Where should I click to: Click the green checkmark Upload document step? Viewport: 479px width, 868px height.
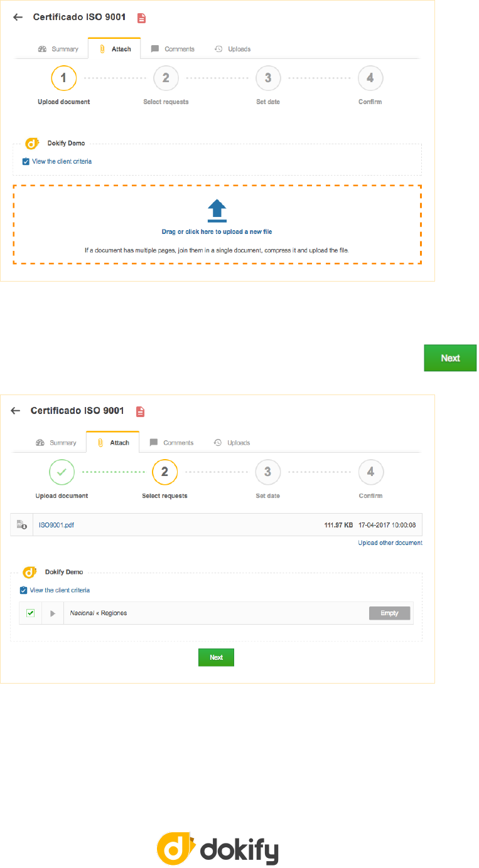[62, 472]
